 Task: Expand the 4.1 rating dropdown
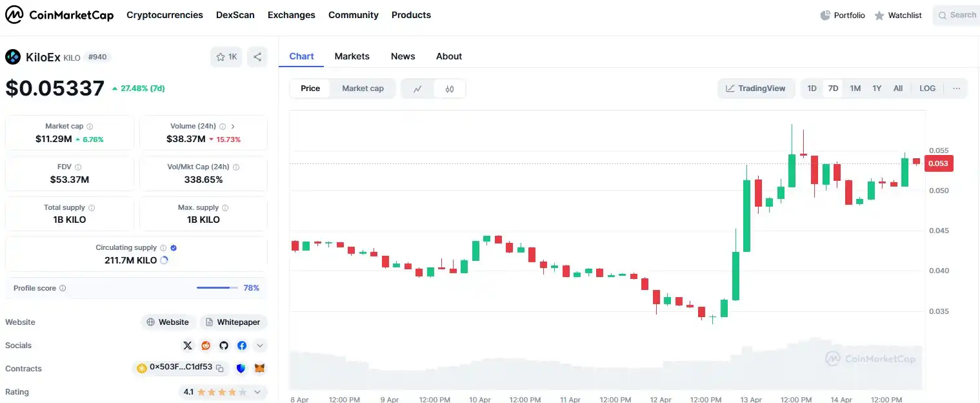point(257,392)
